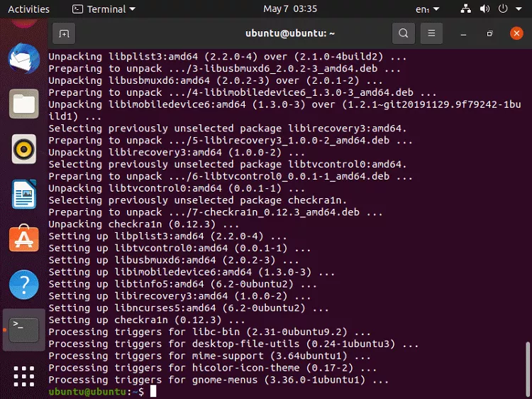
Task: Click the ubuntu@ubuntu command prompt line
Action: point(101,391)
